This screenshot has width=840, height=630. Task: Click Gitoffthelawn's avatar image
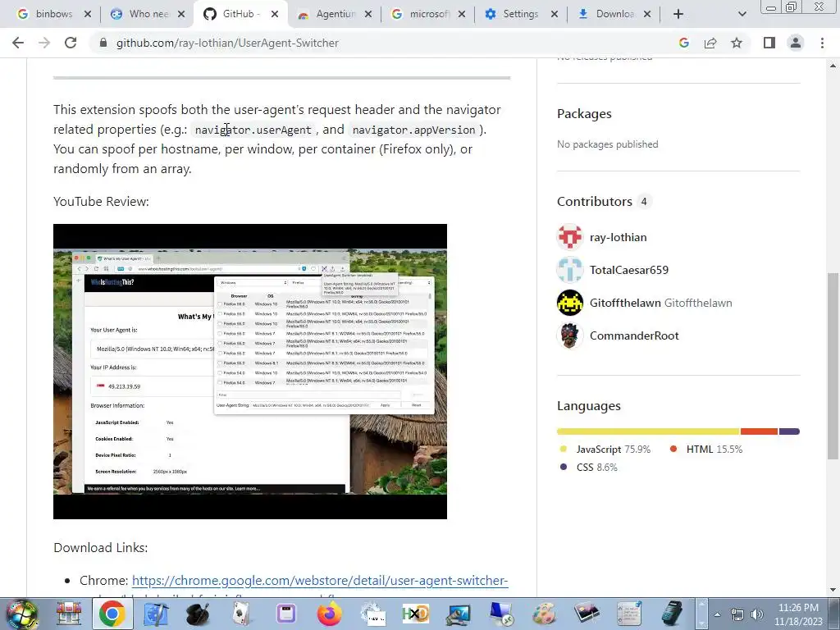tap(570, 303)
